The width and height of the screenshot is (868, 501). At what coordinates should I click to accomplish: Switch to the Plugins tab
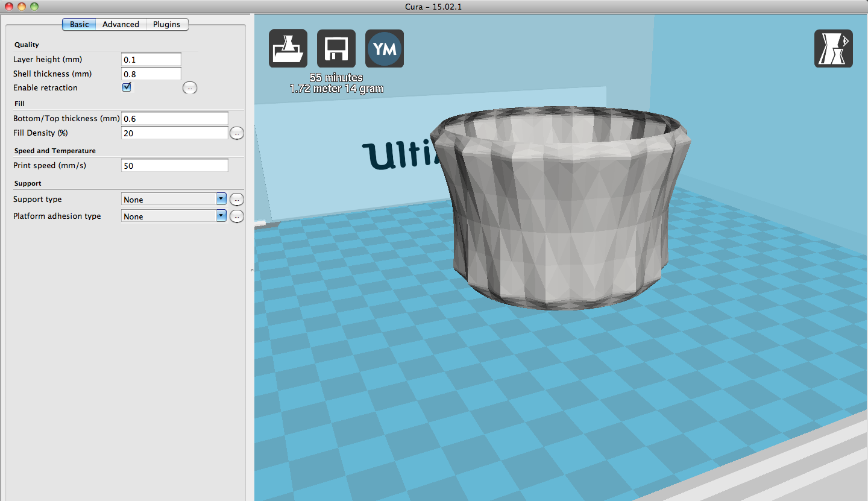[166, 25]
